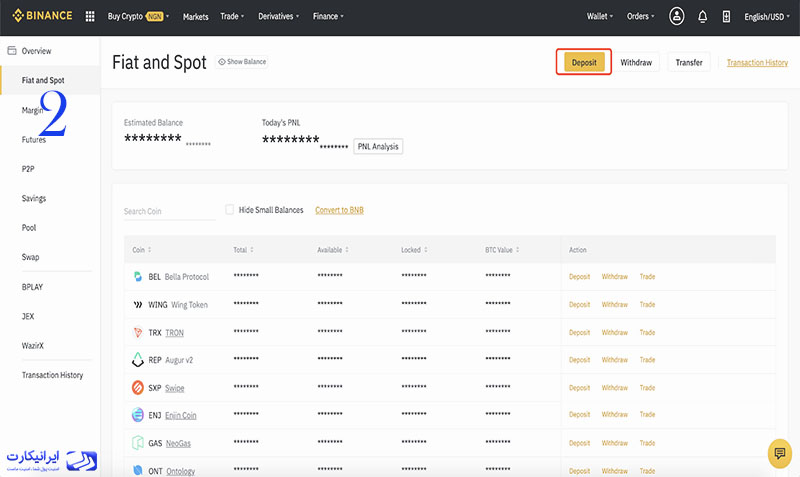
Task: Click Deposit for REP row
Action: pos(580,360)
